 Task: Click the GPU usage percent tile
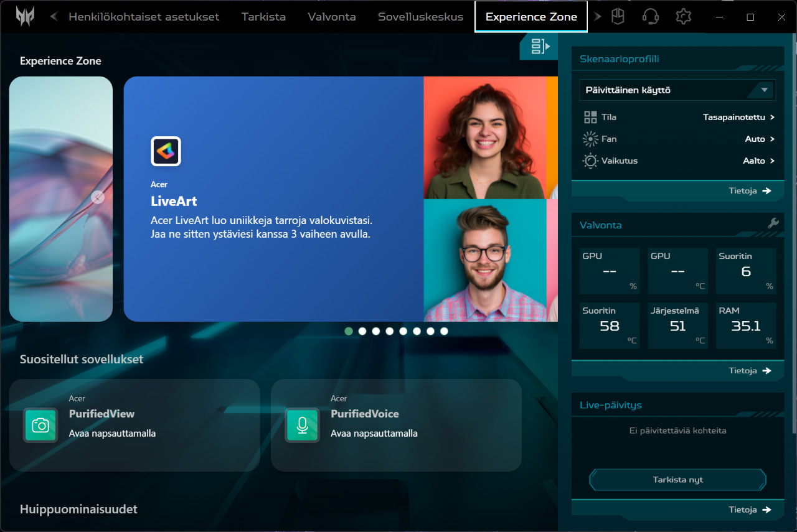(610, 271)
